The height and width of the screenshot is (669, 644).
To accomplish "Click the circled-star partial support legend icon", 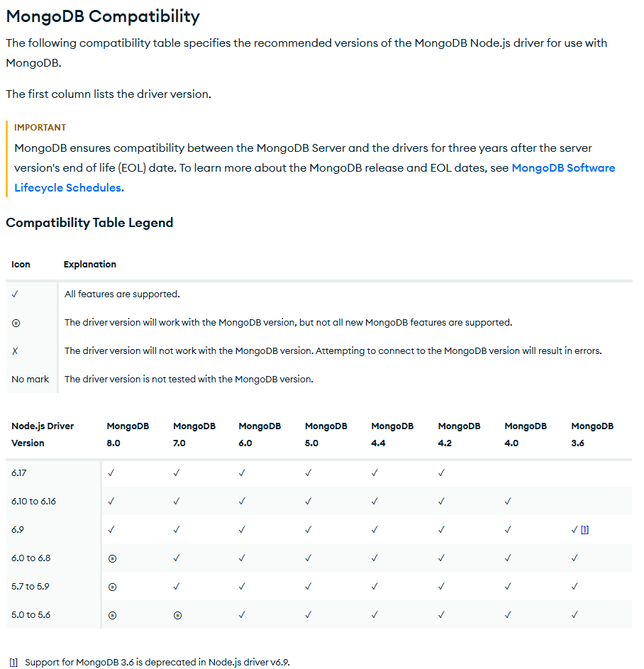I will pos(16,323).
